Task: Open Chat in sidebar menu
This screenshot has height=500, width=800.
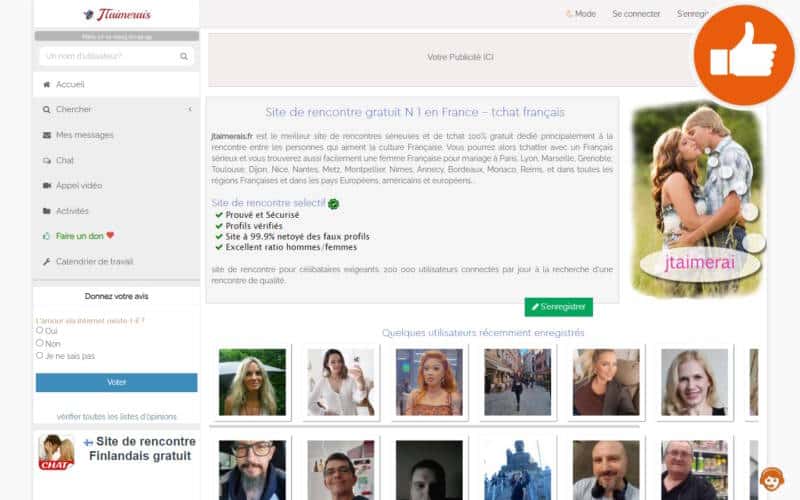Action: click(x=116, y=160)
